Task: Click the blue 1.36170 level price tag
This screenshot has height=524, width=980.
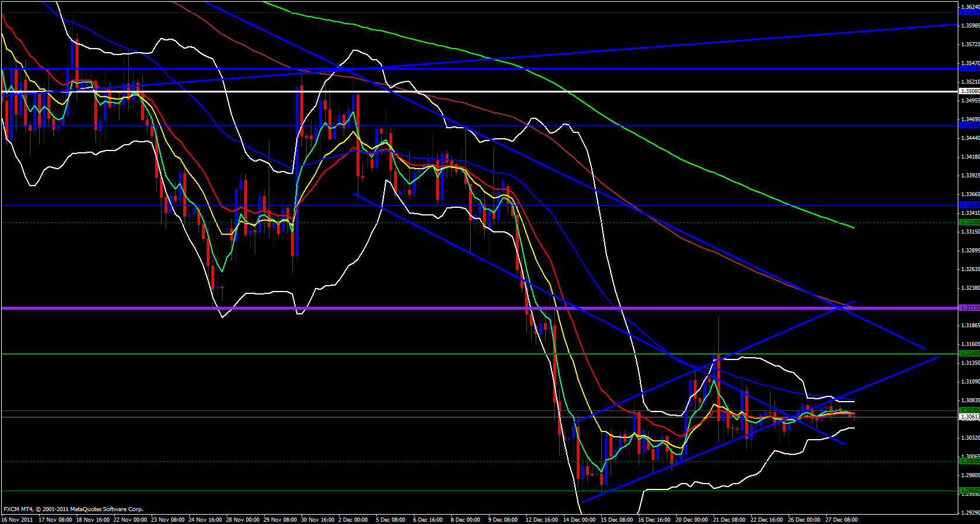Action: coord(970,12)
